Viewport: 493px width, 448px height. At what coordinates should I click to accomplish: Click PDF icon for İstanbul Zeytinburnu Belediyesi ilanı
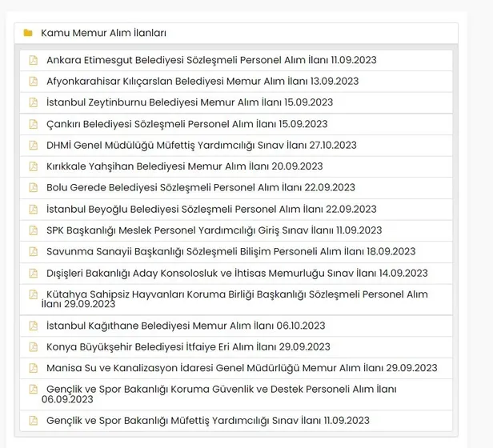click(x=34, y=102)
